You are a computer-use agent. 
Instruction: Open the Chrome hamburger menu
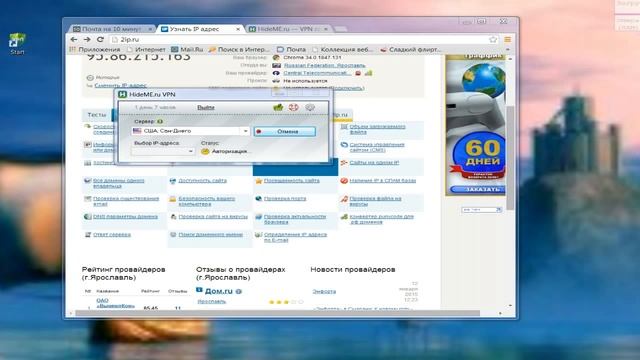[x=507, y=40]
